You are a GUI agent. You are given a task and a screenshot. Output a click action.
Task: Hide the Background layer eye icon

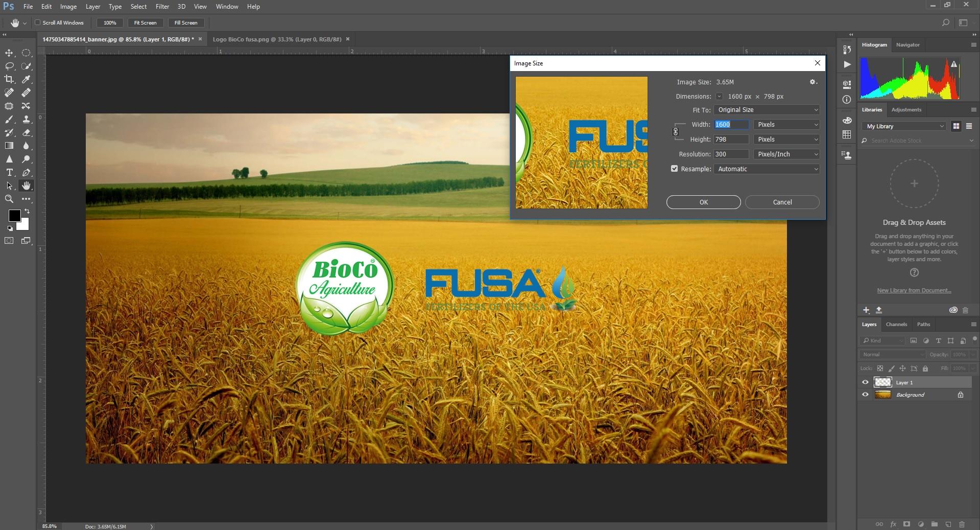coord(865,395)
